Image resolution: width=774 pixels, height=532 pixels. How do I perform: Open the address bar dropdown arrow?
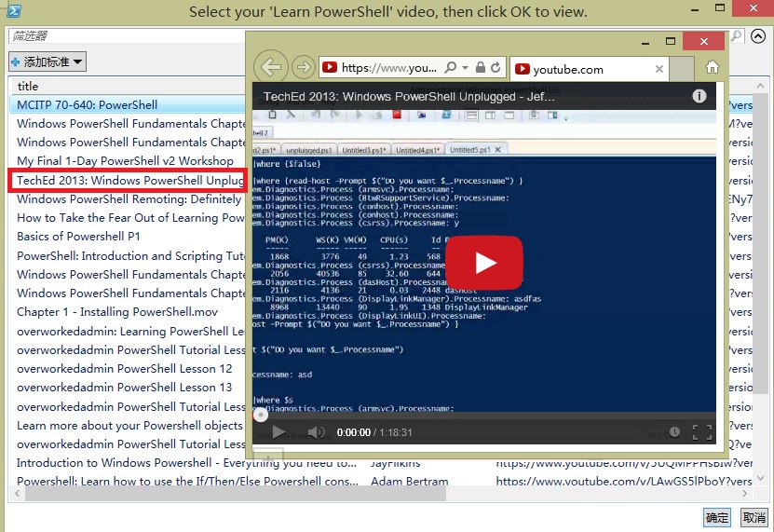465,68
